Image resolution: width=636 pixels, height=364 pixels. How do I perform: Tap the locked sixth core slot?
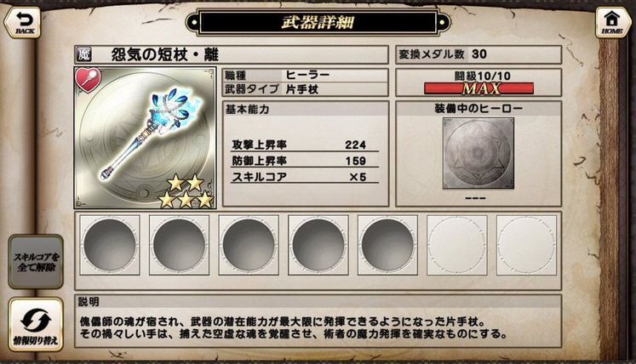pos(456,245)
